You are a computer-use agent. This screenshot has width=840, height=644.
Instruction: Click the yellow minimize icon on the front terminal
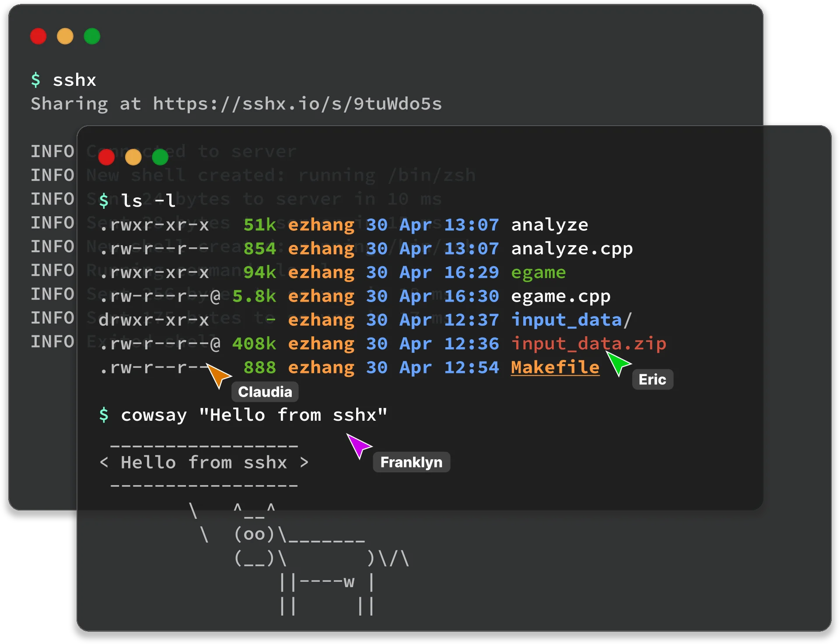(133, 157)
